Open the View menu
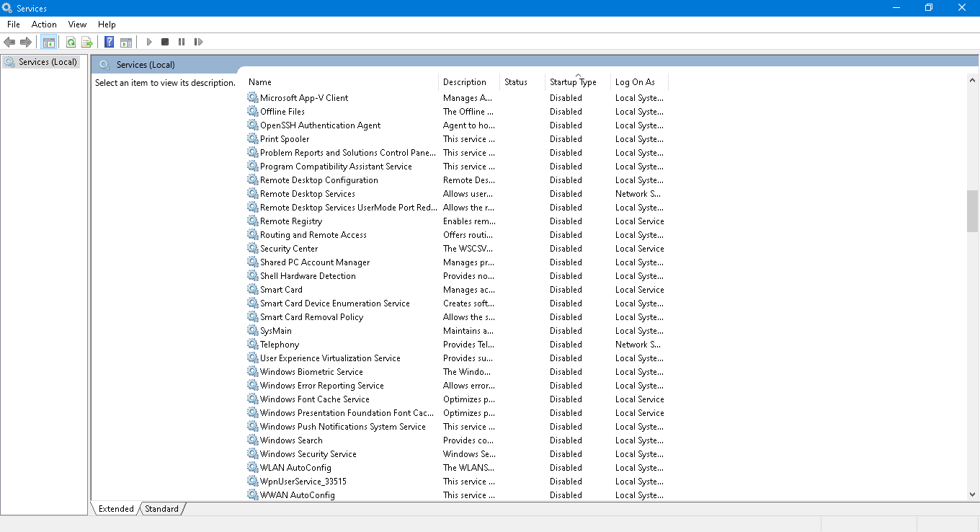980x532 pixels. coord(78,25)
